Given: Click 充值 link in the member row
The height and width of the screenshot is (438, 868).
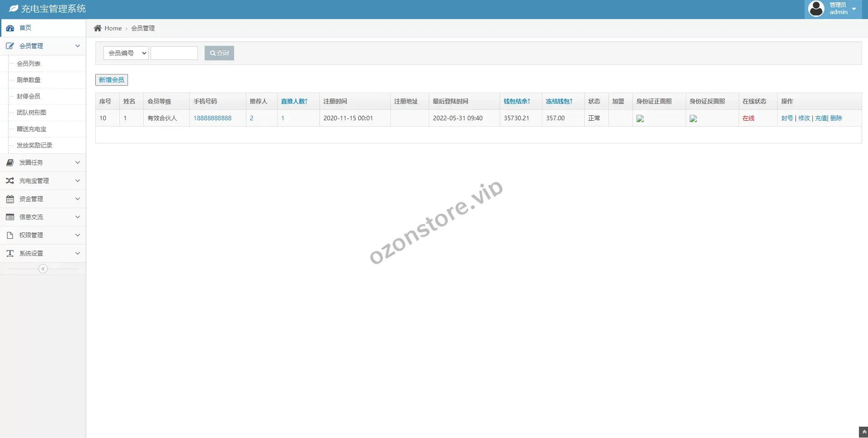Looking at the screenshot, I should [x=821, y=118].
